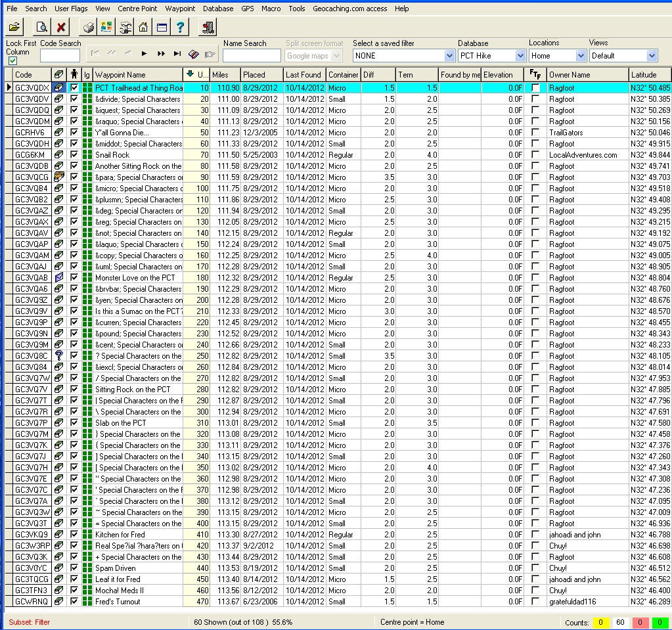Image resolution: width=672 pixels, height=630 pixels.
Task: Jump forward a page of records
Action: [161, 54]
